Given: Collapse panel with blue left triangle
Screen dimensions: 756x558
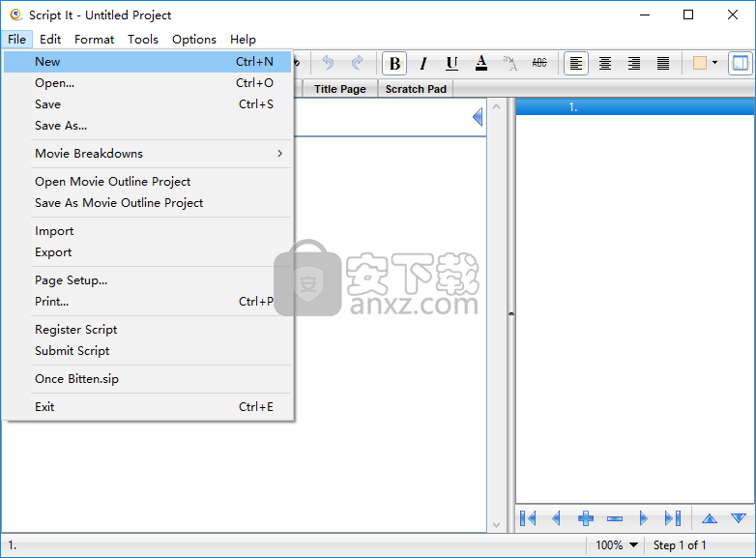Looking at the screenshot, I should pos(478,117).
